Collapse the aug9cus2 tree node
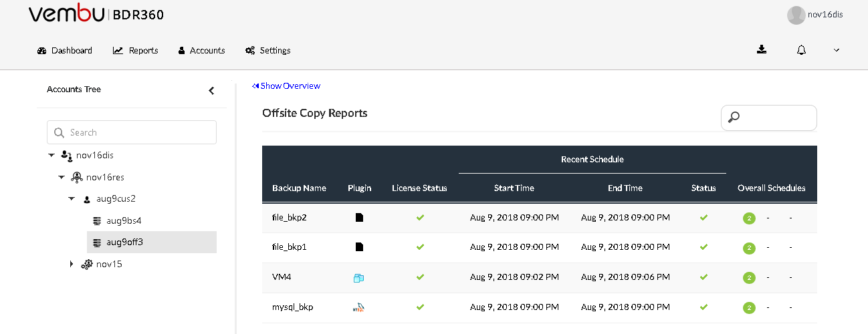 click(x=72, y=198)
